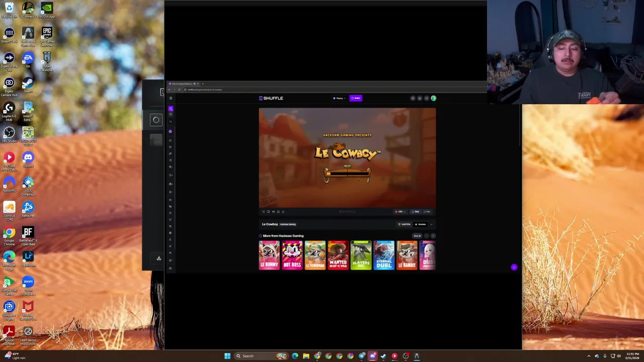Click the download icon in the background window
This screenshot has width=644, height=362.
(158, 258)
